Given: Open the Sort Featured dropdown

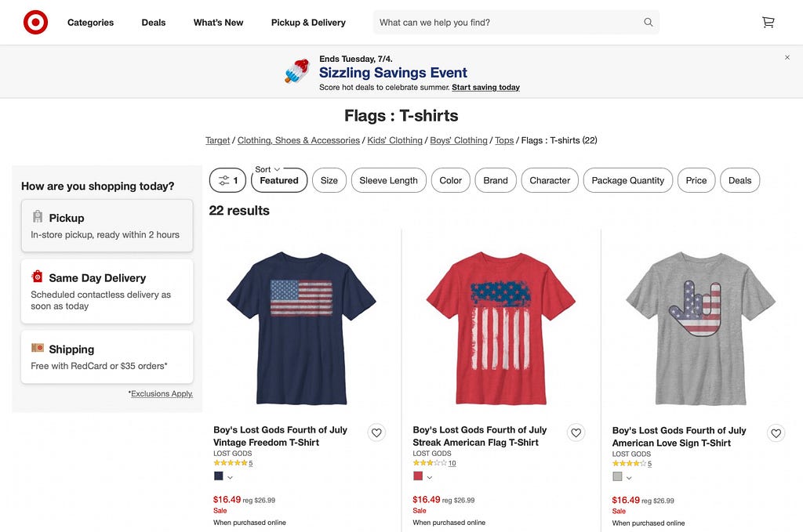Looking at the screenshot, I should [279, 180].
